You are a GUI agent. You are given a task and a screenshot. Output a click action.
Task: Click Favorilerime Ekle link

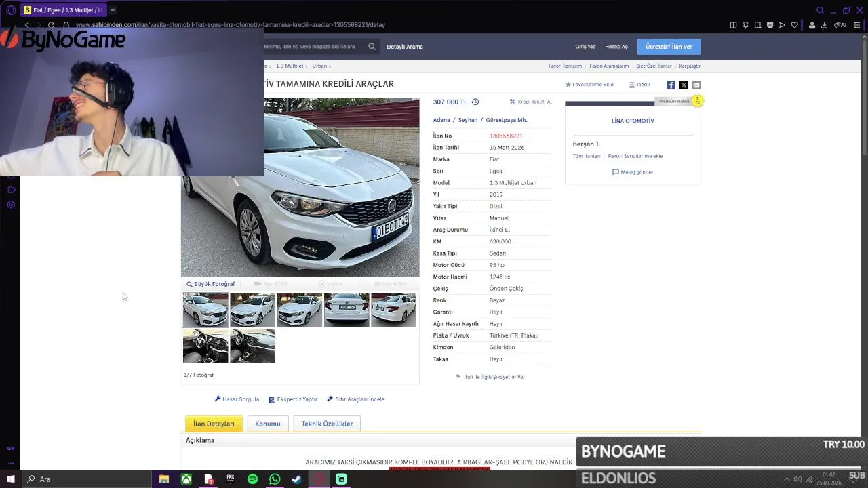[x=589, y=85]
